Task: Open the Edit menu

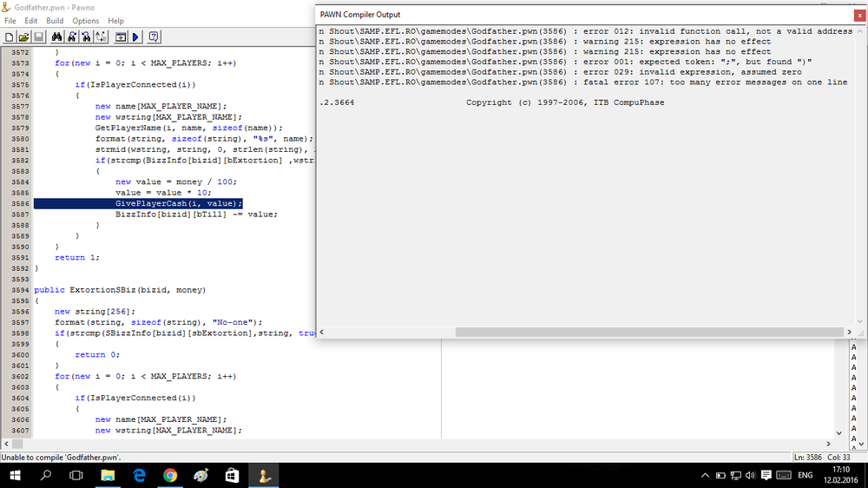Action: click(x=31, y=21)
